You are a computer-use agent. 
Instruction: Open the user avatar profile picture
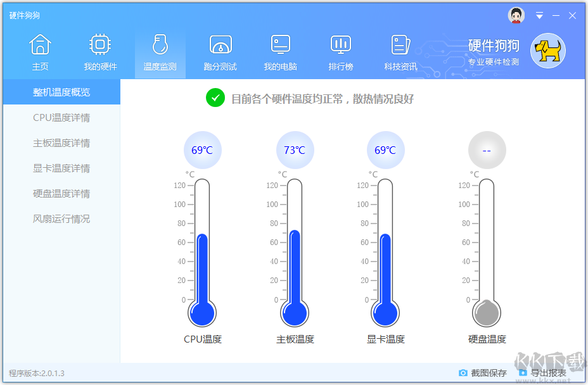(x=516, y=15)
